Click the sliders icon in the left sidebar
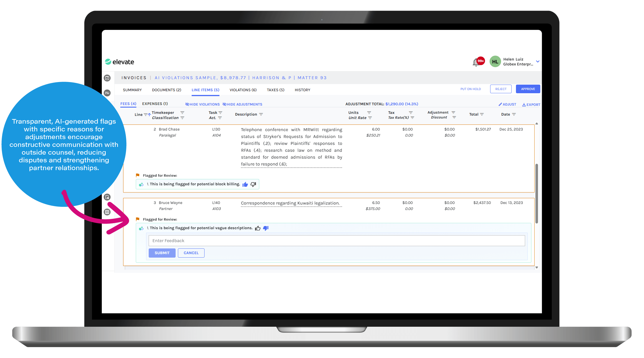 [x=107, y=93]
